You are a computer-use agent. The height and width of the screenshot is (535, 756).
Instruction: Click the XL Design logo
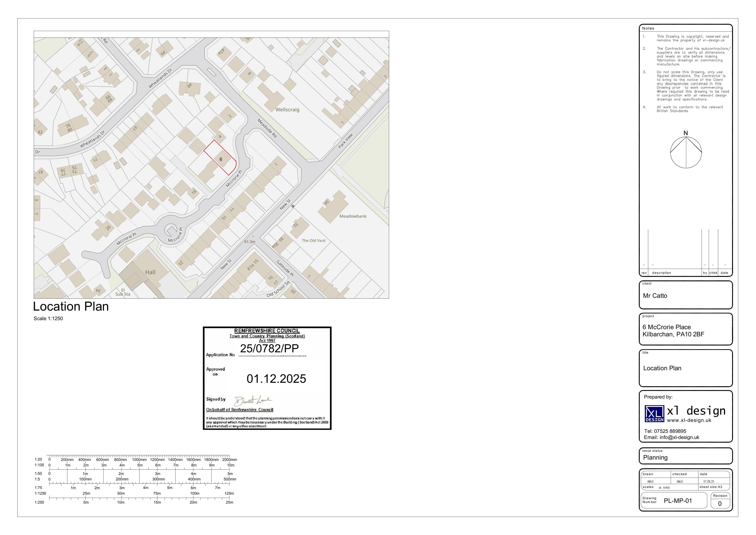[x=654, y=414]
